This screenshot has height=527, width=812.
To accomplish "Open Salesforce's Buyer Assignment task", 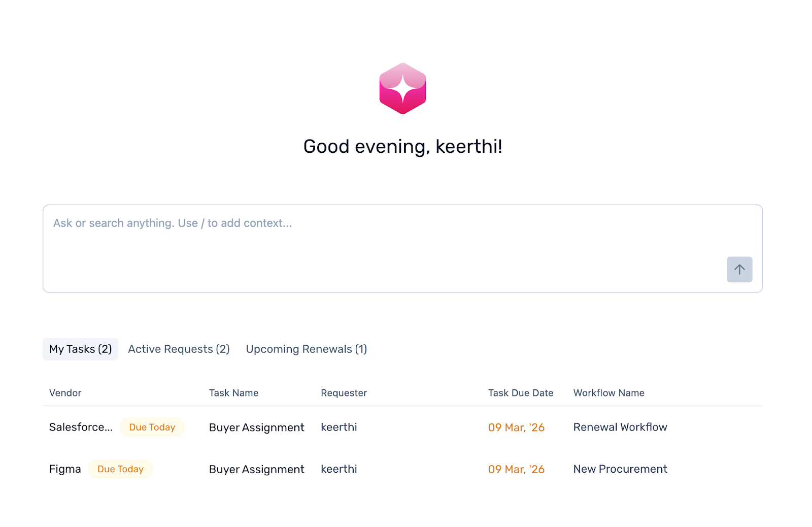I will click(x=256, y=427).
